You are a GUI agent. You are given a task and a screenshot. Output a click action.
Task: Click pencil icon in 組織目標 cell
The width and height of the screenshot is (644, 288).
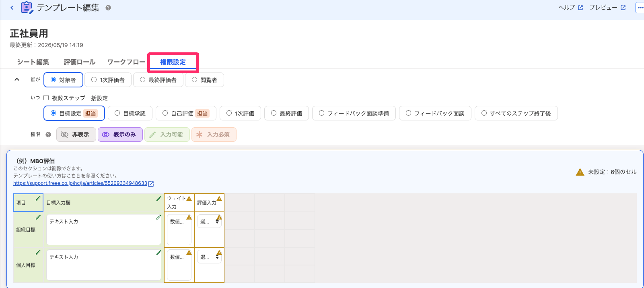click(x=38, y=217)
